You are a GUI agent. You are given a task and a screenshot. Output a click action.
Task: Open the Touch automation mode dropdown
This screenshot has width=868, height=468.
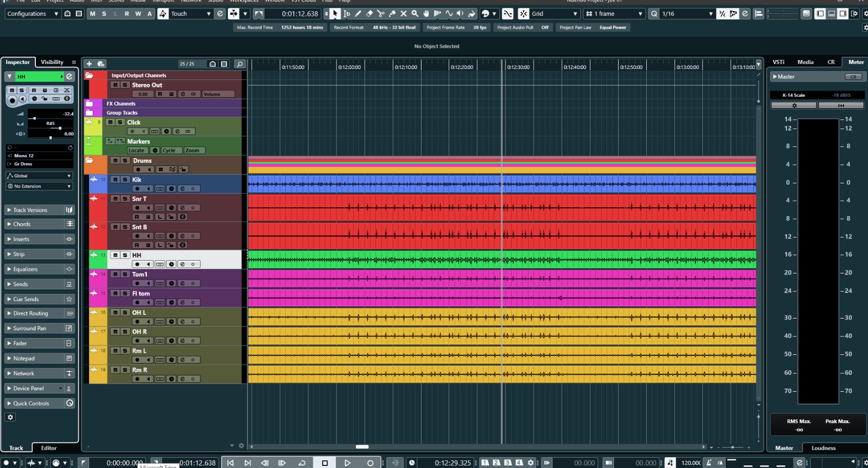coord(190,14)
